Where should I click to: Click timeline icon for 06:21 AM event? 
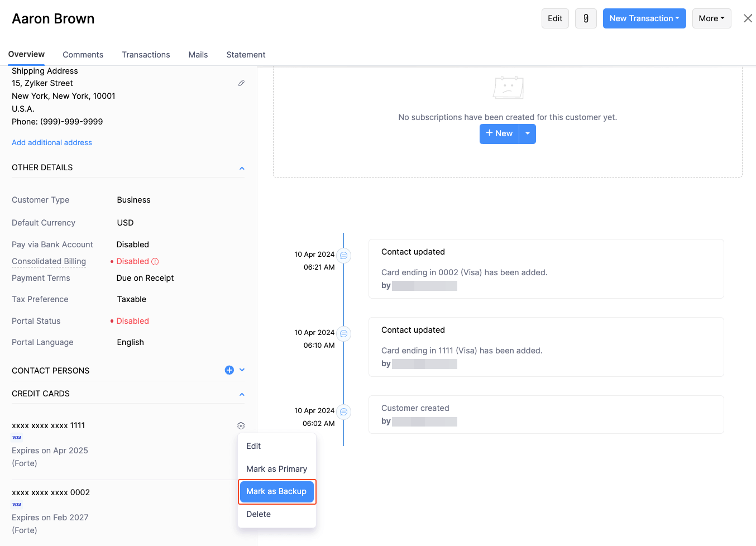pyautogui.click(x=344, y=255)
